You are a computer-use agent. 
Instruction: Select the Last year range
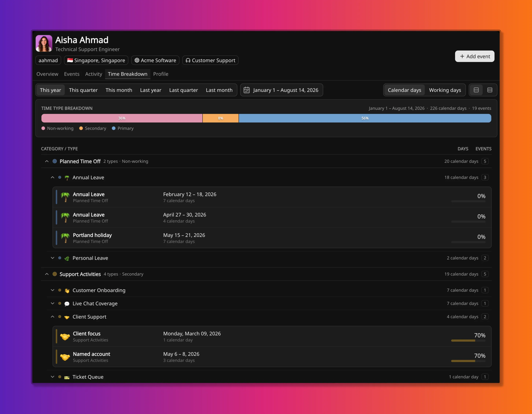coord(151,90)
